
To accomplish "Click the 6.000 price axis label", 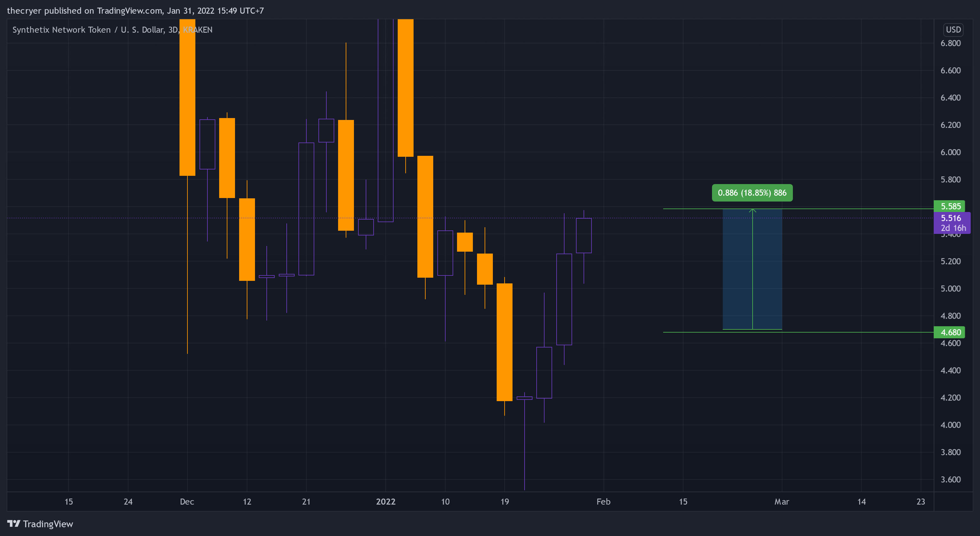I will click(950, 152).
